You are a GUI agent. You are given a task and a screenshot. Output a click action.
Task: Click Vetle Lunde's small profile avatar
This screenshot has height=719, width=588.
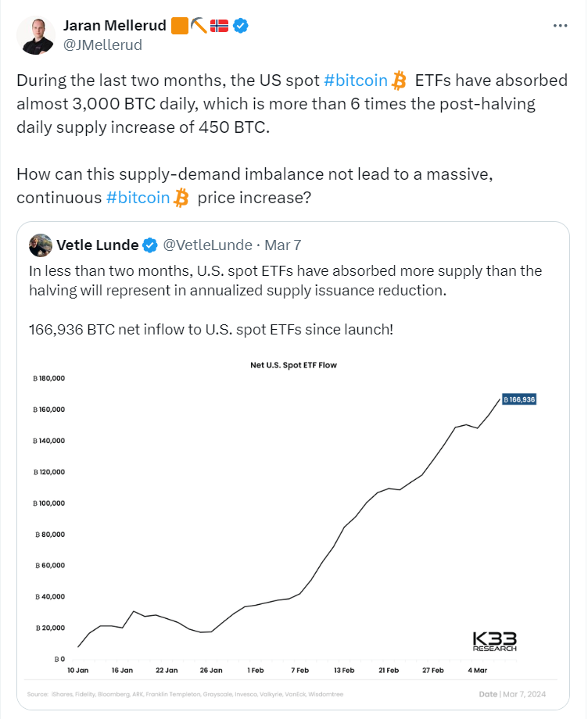tap(41, 245)
